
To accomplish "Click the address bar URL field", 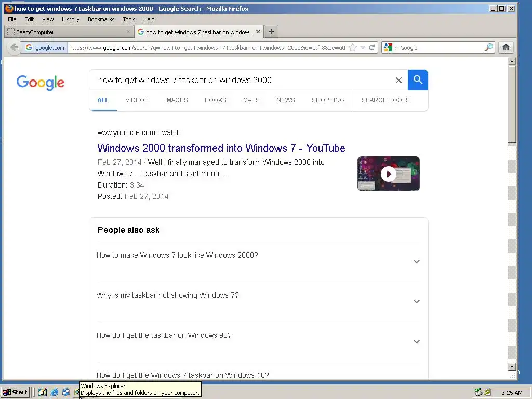I will [x=207, y=47].
